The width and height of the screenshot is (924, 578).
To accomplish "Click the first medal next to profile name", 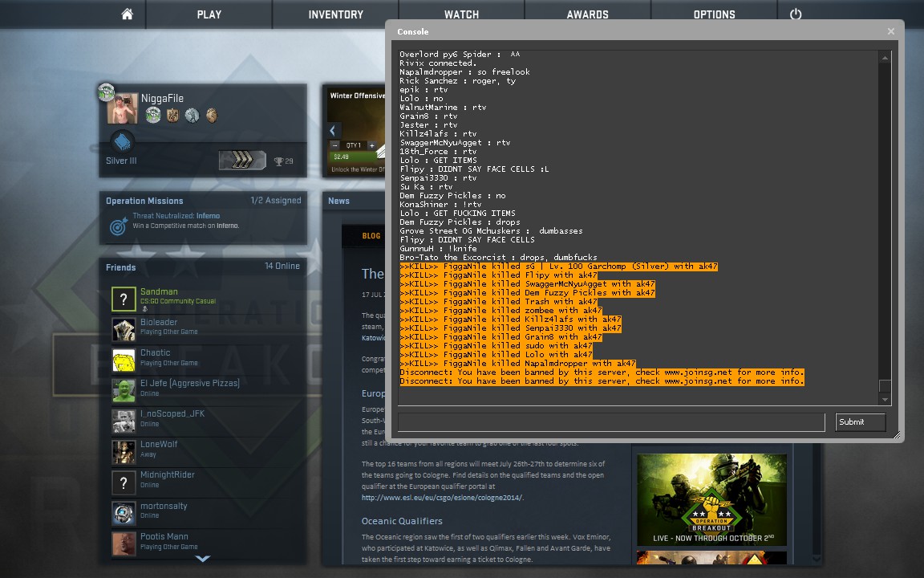I will [x=153, y=115].
